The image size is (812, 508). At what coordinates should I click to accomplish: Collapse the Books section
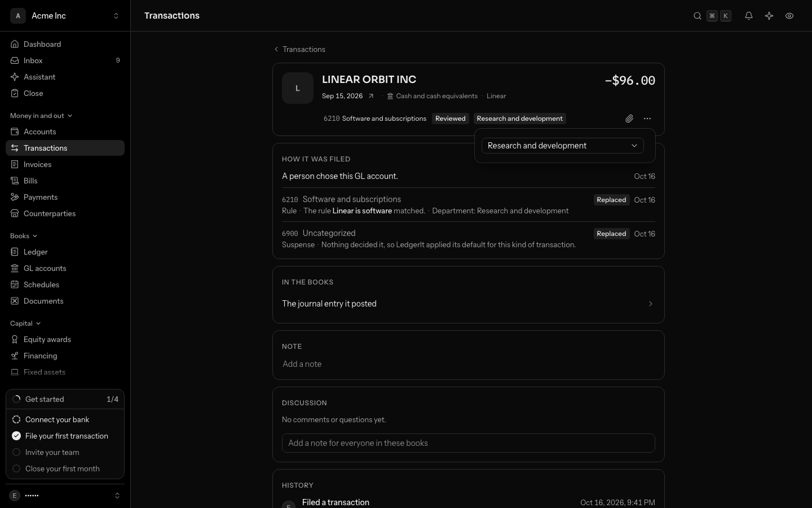coord(24,236)
